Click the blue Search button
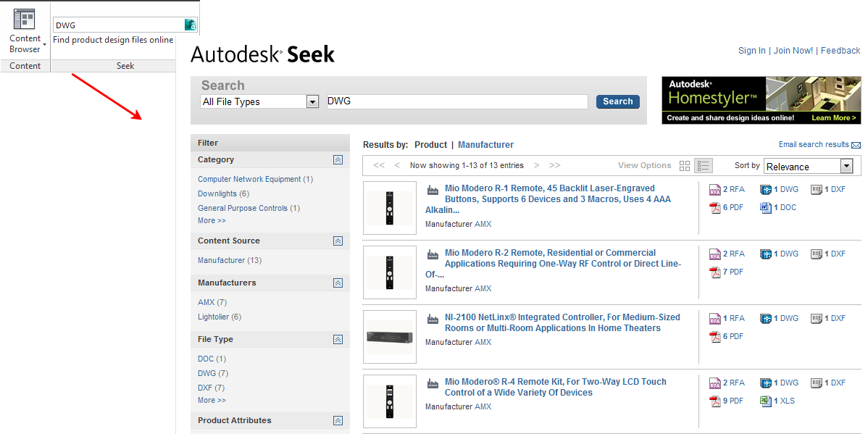 [x=617, y=102]
